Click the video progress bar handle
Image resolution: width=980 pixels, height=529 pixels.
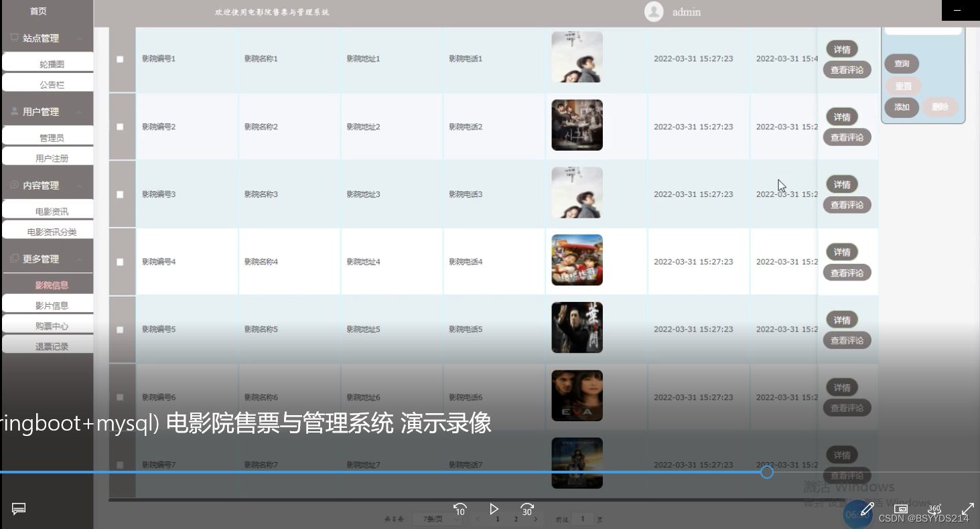click(767, 472)
